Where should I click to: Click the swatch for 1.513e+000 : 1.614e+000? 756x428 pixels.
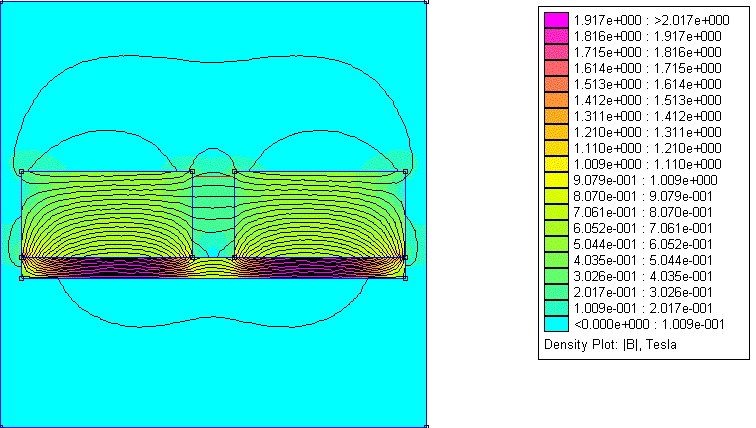click(x=556, y=84)
